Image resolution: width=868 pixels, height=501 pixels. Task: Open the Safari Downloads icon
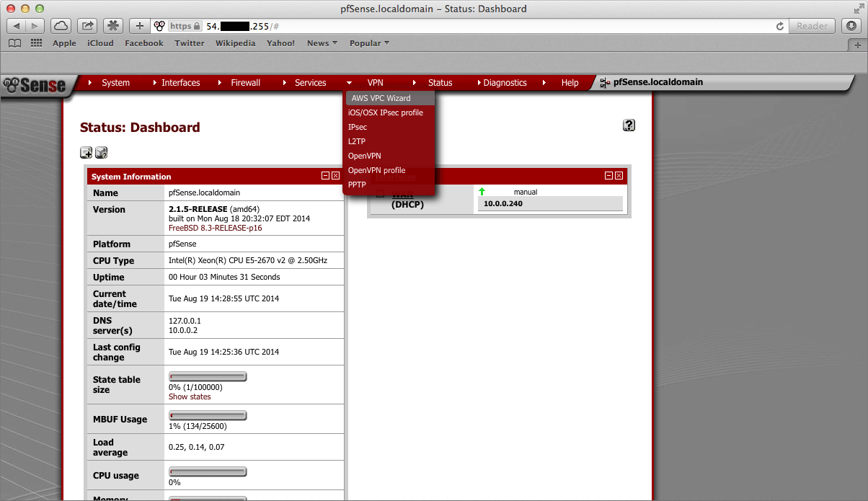[x=853, y=26]
